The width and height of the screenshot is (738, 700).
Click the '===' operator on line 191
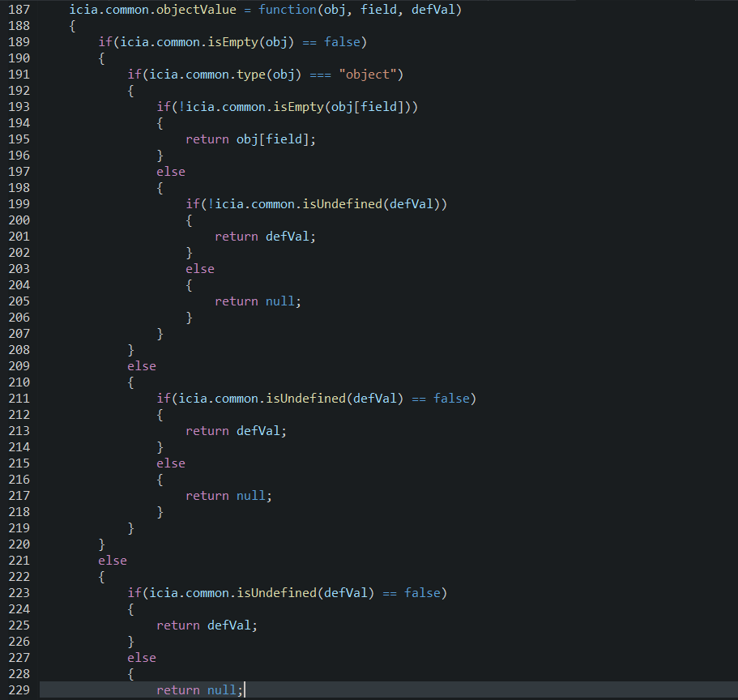pos(320,75)
